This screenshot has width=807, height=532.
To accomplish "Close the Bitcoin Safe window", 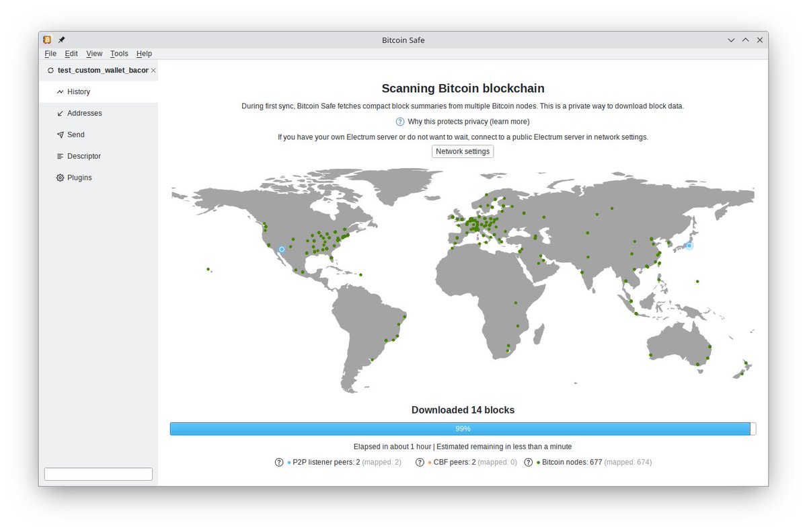I will coord(760,40).
